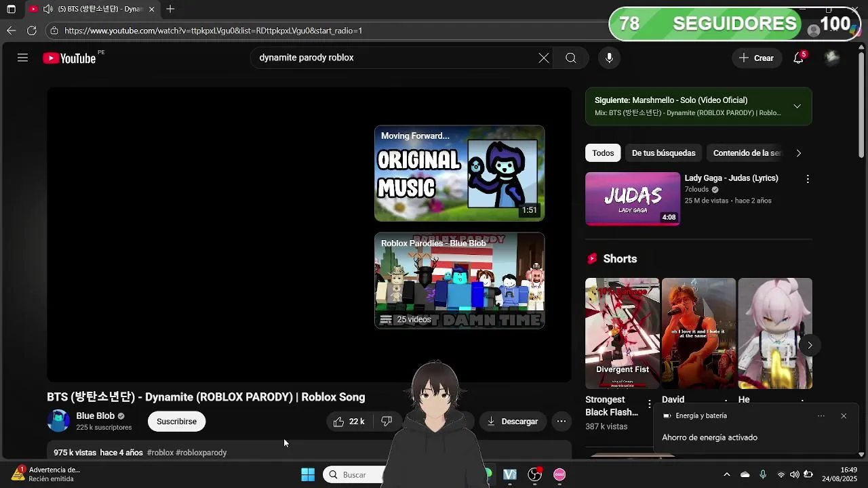Show next Shorts with arrow
The width and height of the screenshot is (868, 488).
click(810, 345)
